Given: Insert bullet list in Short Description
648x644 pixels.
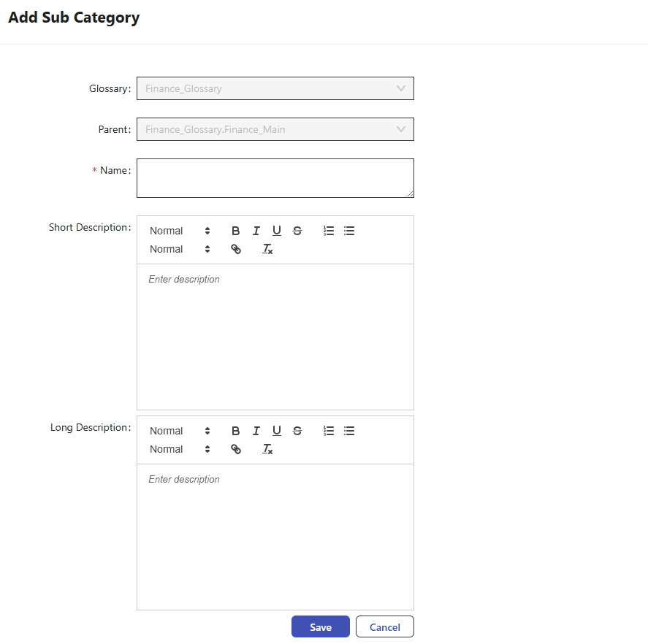Looking at the screenshot, I should point(349,231).
